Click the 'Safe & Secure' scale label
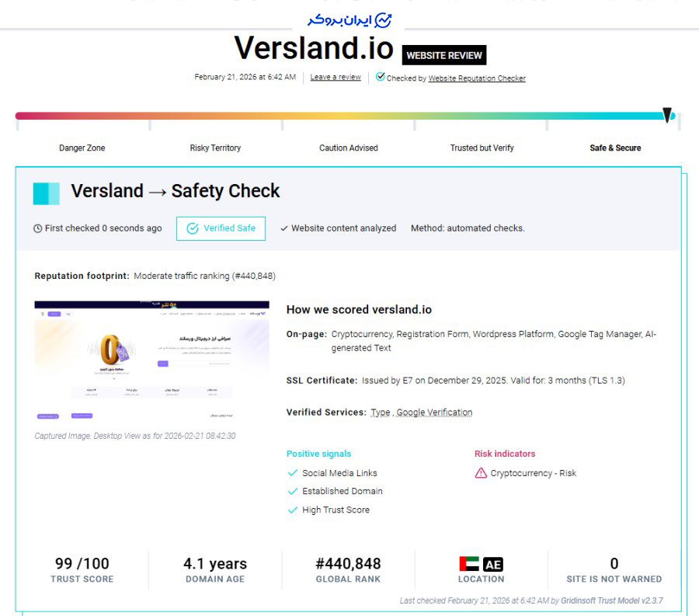The width and height of the screenshot is (699, 616). [615, 148]
